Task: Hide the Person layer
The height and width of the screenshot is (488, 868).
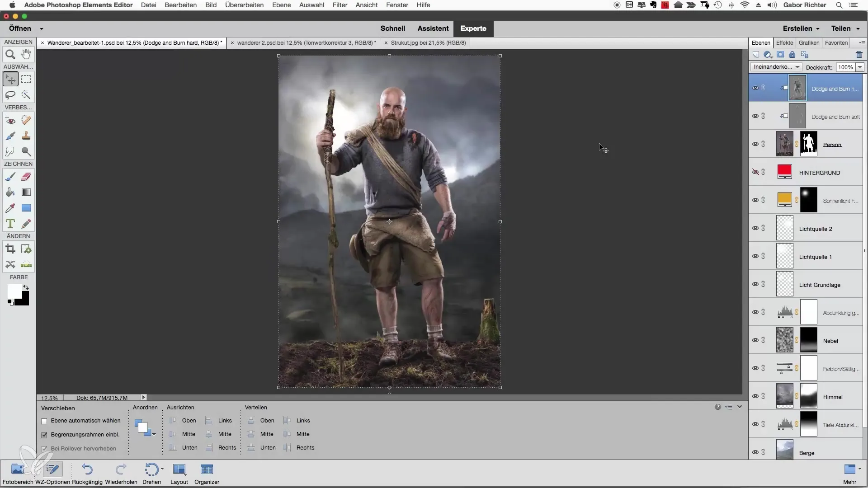Action: [x=755, y=144]
